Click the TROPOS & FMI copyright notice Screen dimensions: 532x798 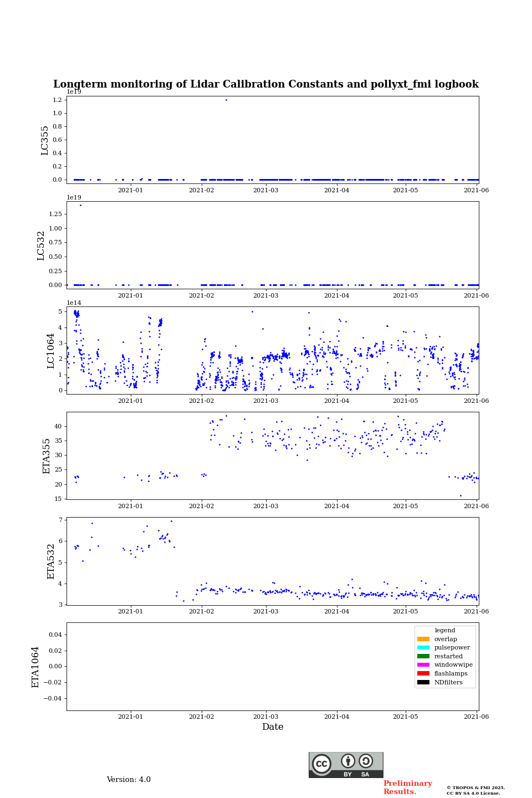pyautogui.click(x=475, y=790)
